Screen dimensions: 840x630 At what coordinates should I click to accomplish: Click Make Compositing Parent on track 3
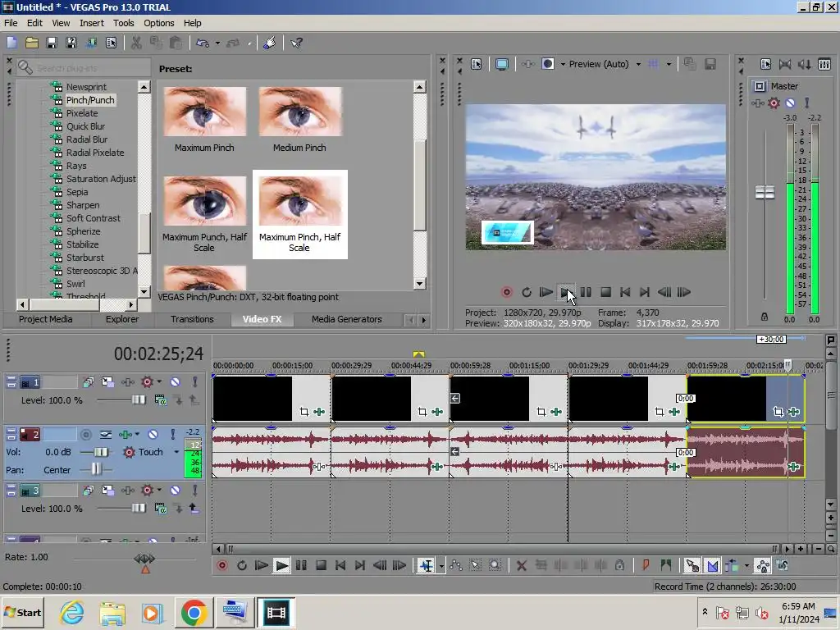(x=194, y=509)
